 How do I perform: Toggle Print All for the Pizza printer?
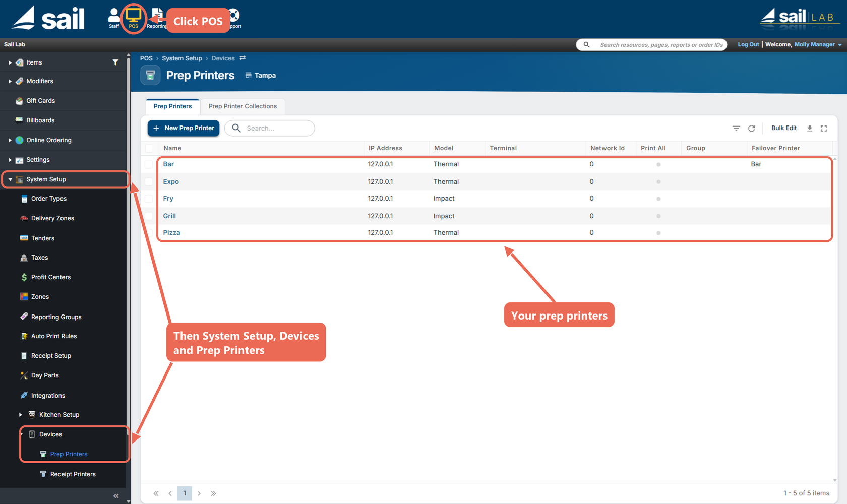click(658, 233)
